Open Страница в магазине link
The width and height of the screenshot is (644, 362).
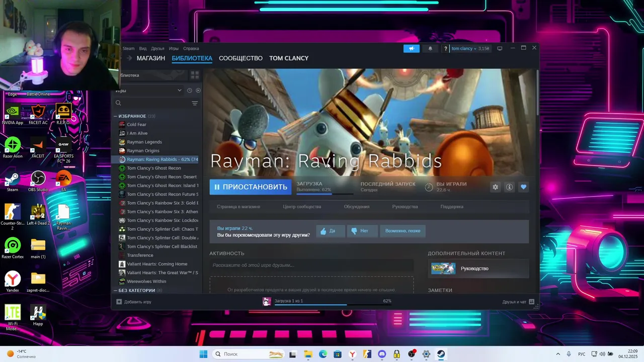pyautogui.click(x=238, y=207)
